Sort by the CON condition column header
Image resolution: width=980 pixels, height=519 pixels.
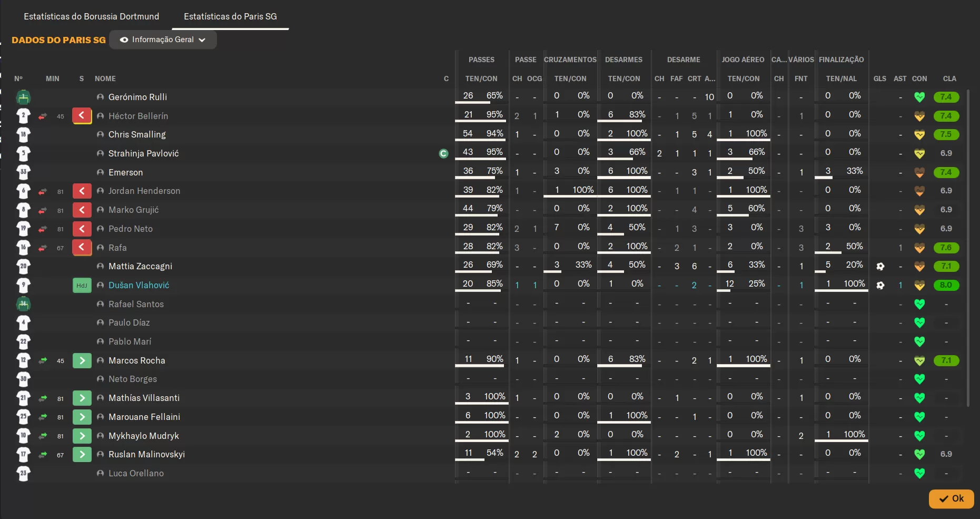tap(919, 79)
